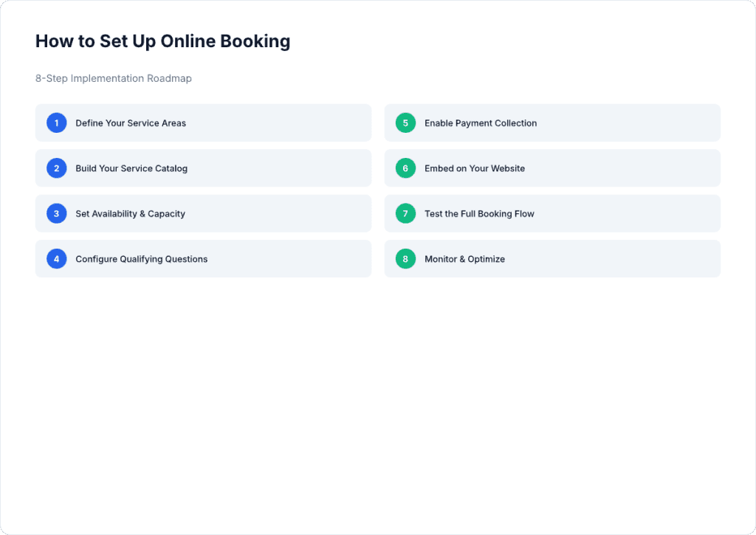Click the number 2 circle badge

56,168
